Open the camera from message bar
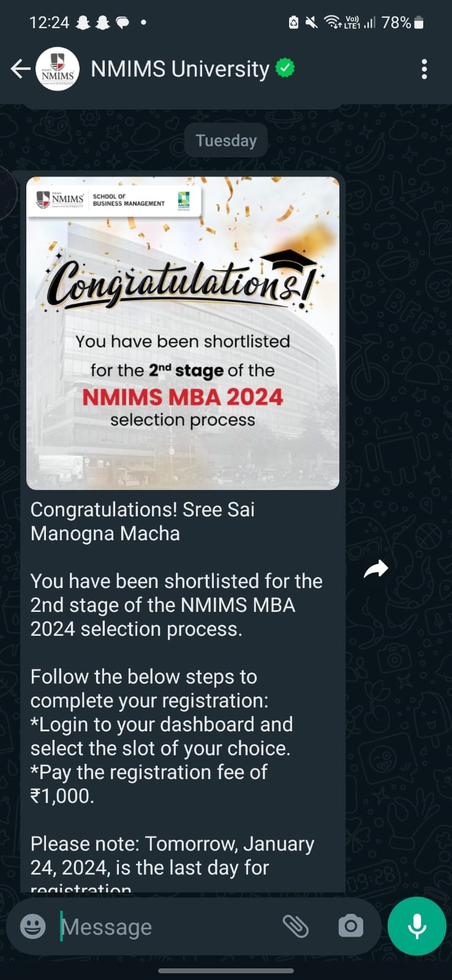 tap(350, 926)
